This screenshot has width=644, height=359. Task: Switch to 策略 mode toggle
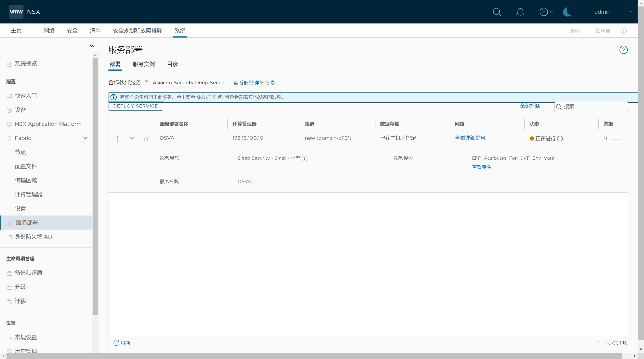click(x=575, y=30)
